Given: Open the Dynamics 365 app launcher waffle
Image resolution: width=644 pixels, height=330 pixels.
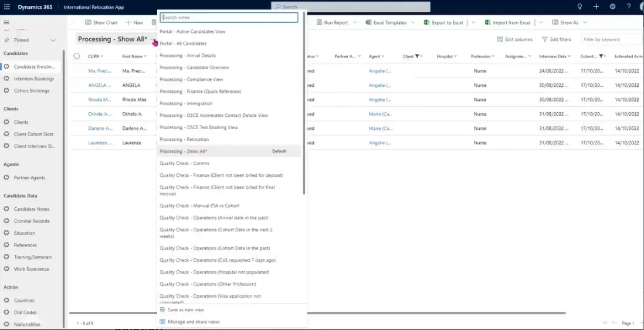Looking at the screenshot, I should point(7,6).
